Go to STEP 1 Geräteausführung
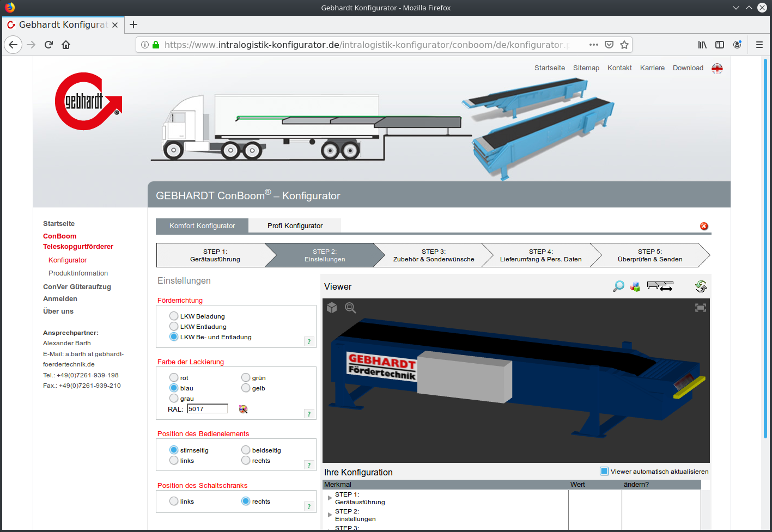This screenshot has height=532, width=772. tap(215, 255)
